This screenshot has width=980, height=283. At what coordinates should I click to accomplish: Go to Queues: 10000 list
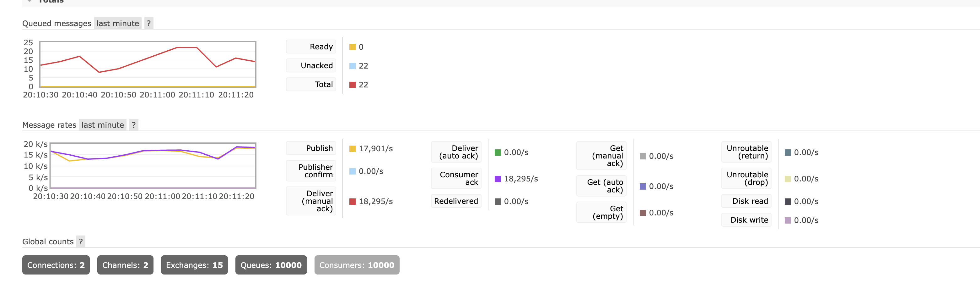click(x=271, y=265)
